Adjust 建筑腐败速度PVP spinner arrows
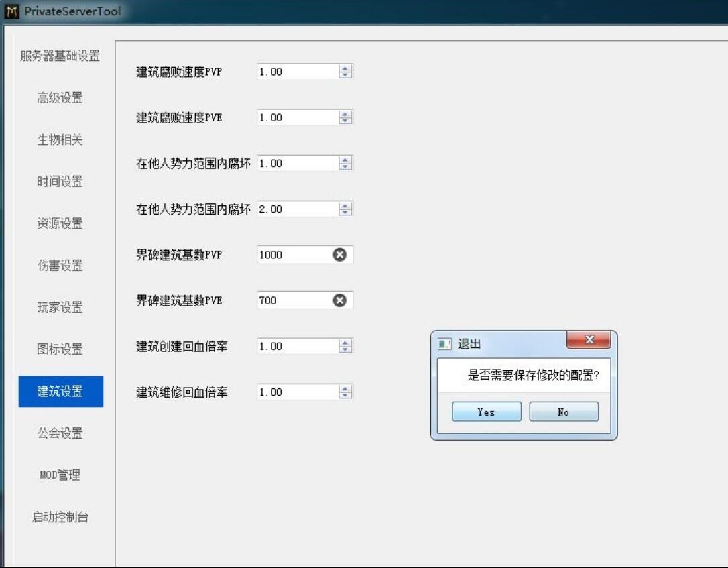 345,72
